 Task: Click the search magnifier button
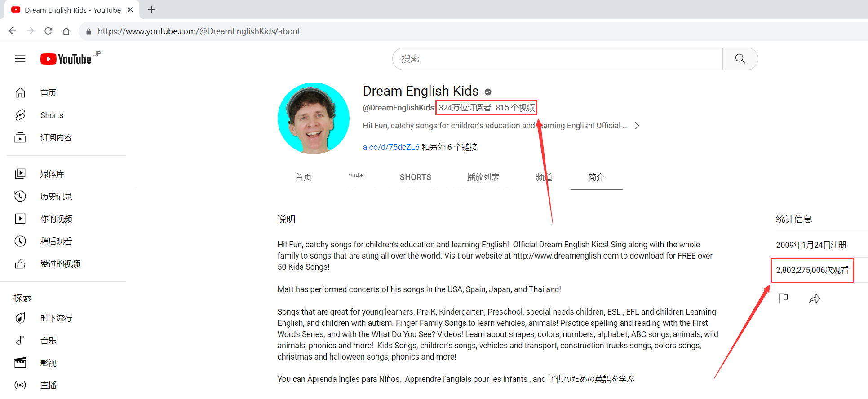(x=740, y=59)
